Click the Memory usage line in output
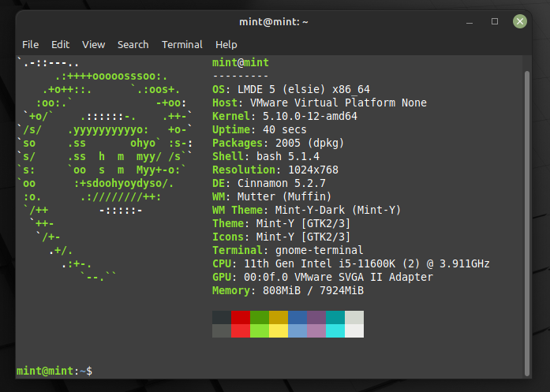 (x=288, y=291)
